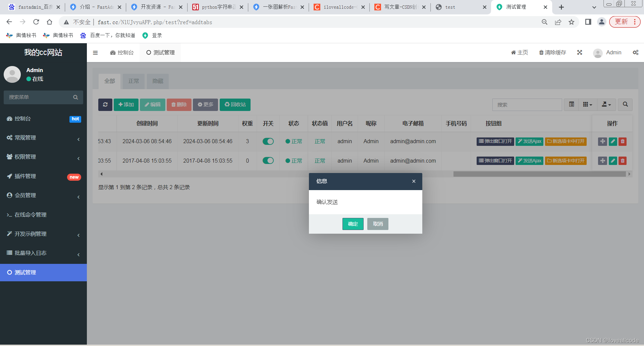Click the magnifier search icon beside search box
The height and width of the screenshot is (346, 644).
(x=625, y=105)
